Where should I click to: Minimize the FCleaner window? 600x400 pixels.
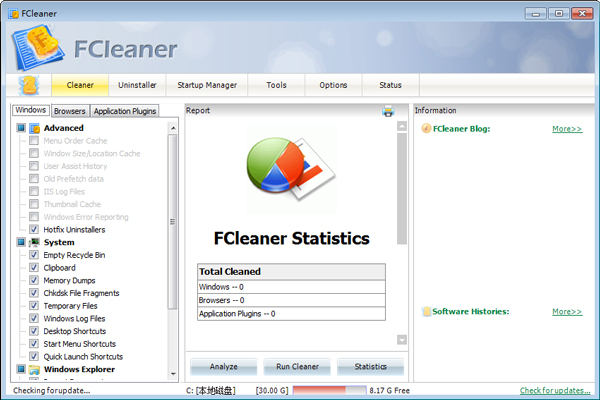[535, 14]
